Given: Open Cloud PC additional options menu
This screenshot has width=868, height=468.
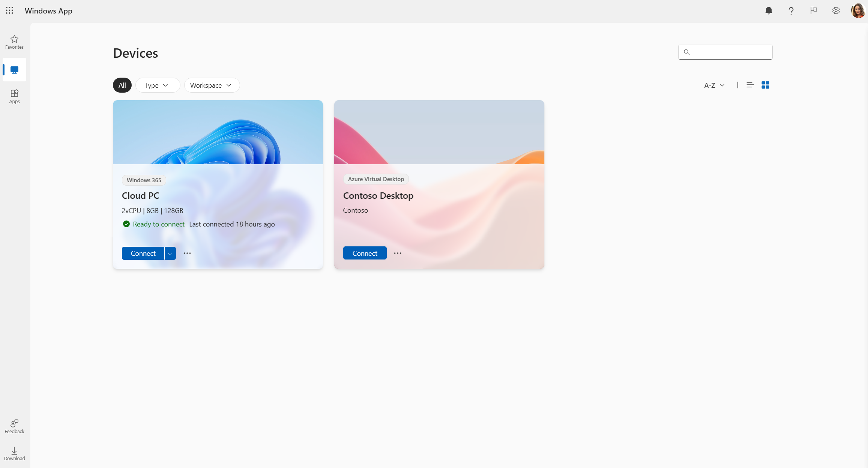Looking at the screenshot, I should point(187,253).
